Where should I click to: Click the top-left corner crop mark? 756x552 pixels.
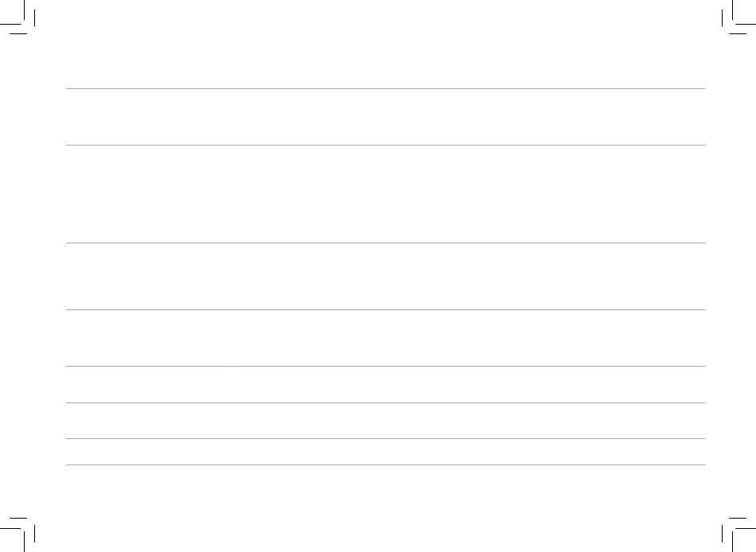18,17
